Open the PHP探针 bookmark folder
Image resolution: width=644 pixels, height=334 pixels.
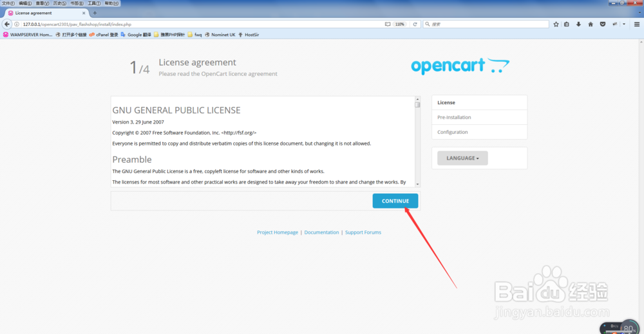tap(169, 35)
